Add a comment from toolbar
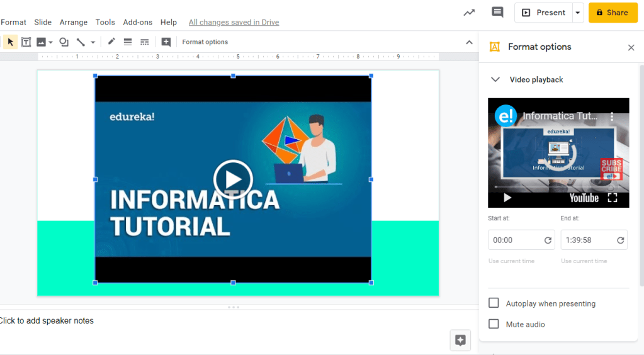Screen dimensions: 644x355 (166, 42)
